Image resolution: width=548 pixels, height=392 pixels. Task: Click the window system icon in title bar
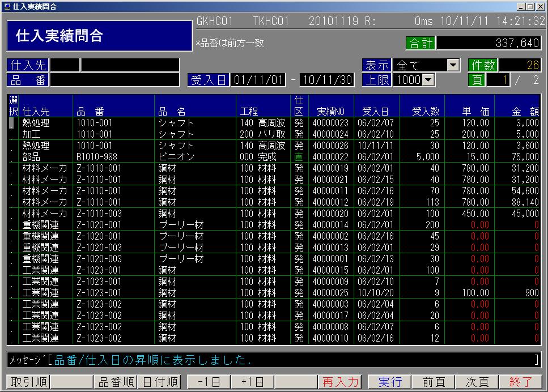pyautogui.click(x=7, y=6)
